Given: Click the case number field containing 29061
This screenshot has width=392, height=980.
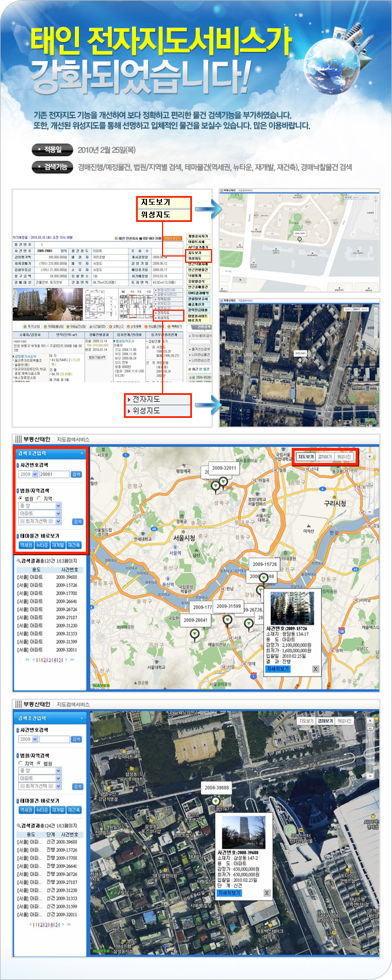Looking at the screenshot, I should [x=53, y=474].
